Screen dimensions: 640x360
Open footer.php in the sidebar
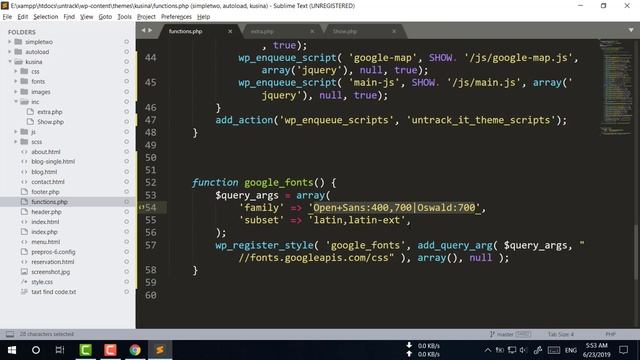(x=45, y=192)
